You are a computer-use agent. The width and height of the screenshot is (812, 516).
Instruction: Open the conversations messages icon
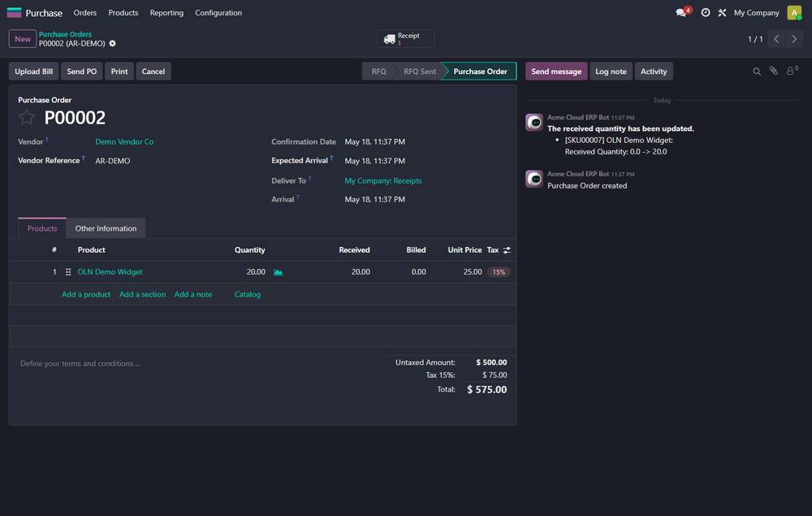[683, 12]
